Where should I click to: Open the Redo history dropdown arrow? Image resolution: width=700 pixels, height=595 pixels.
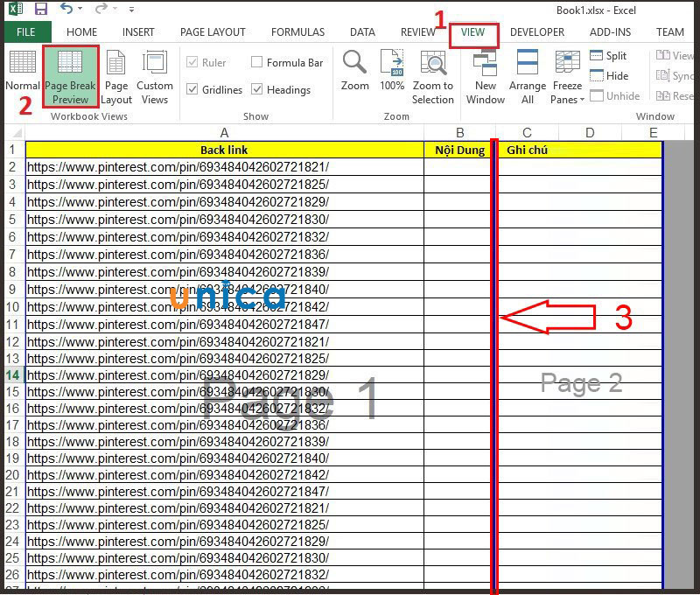[115, 9]
